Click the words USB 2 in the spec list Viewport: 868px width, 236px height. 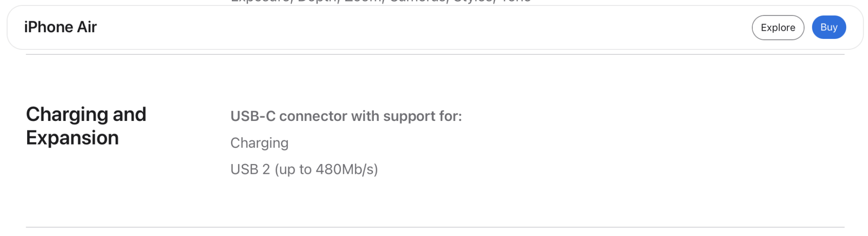click(x=250, y=169)
